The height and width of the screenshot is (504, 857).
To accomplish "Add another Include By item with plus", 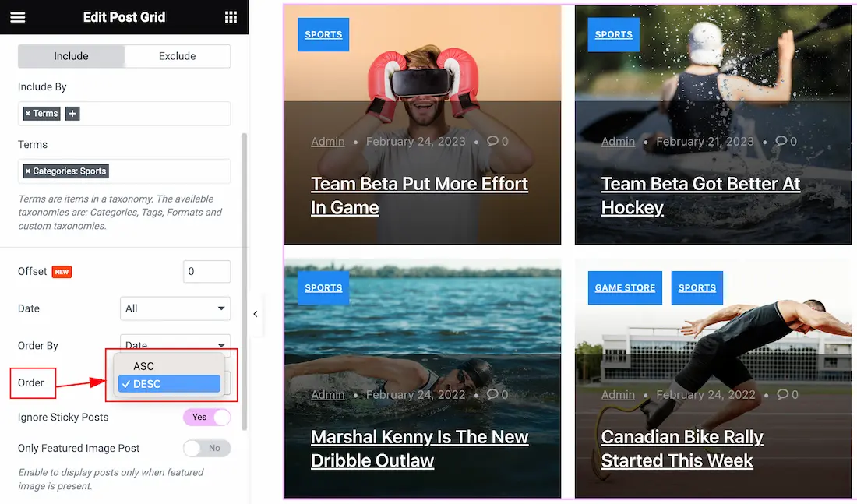I will 72,114.
